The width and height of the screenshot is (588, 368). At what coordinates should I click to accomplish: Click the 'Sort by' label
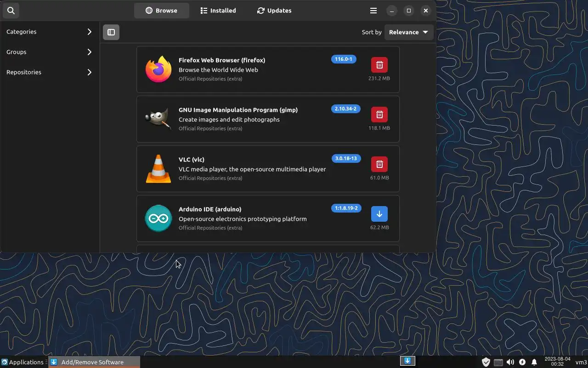click(x=372, y=32)
